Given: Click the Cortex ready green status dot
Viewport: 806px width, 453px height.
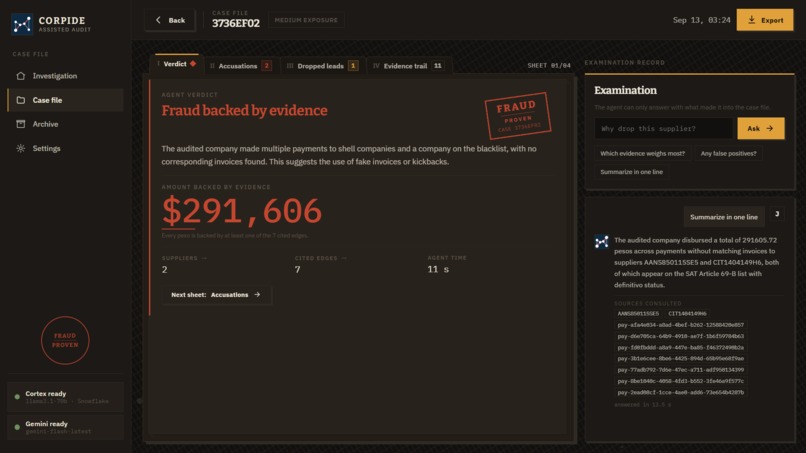Looking at the screenshot, I should 17,397.
